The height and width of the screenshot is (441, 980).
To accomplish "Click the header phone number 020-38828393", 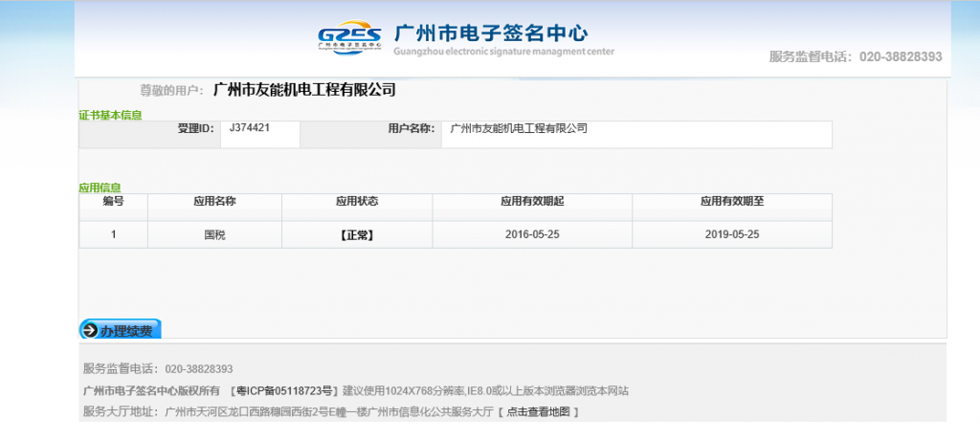I will coord(901,56).
